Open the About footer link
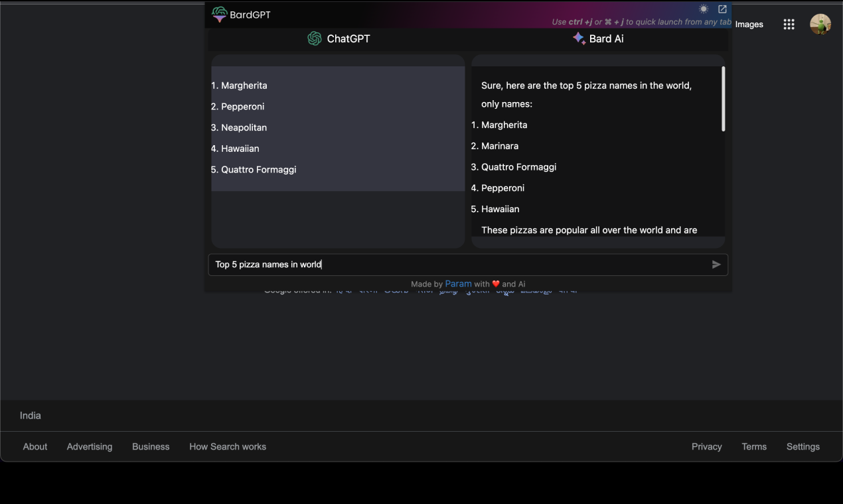 click(35, 447)
